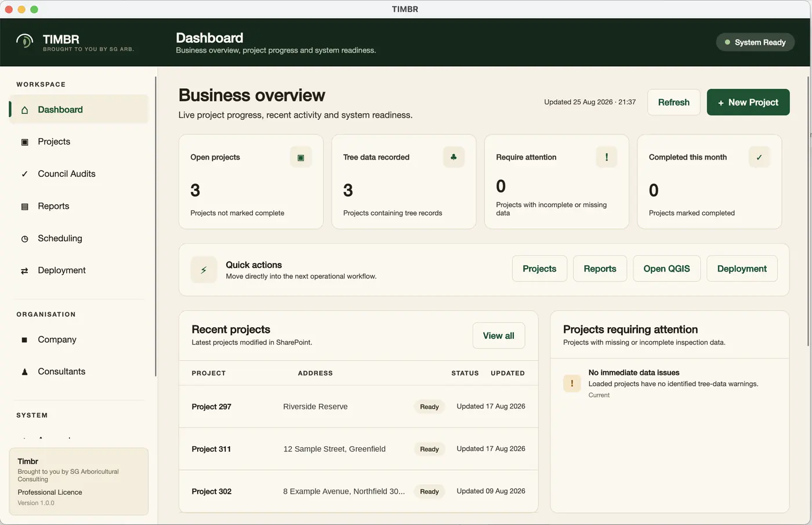Click the Completed this month card

coord(709,182)
